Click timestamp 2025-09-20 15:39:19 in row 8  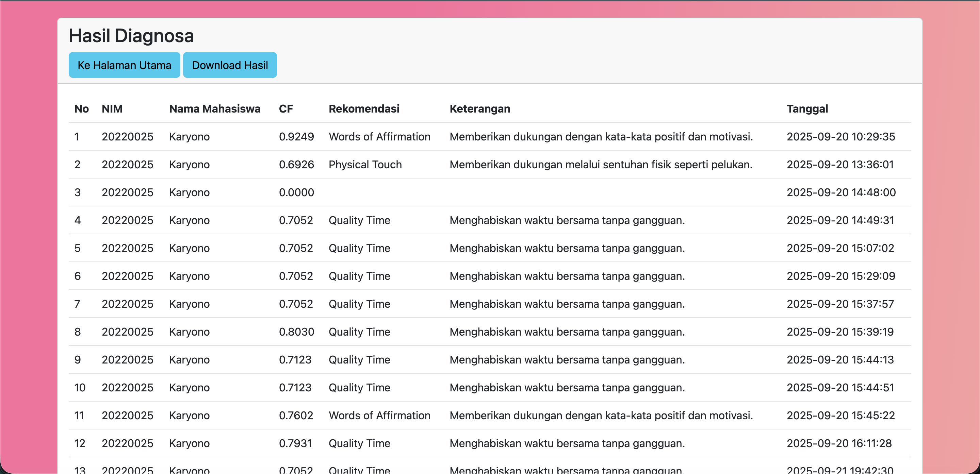[x=840, y=332]
